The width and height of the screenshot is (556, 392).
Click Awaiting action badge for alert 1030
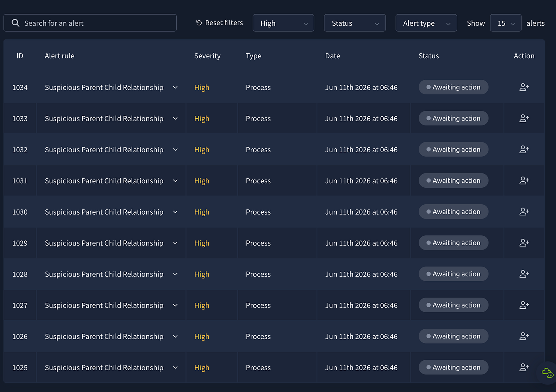pyautogui.click(x=453, y=212)
